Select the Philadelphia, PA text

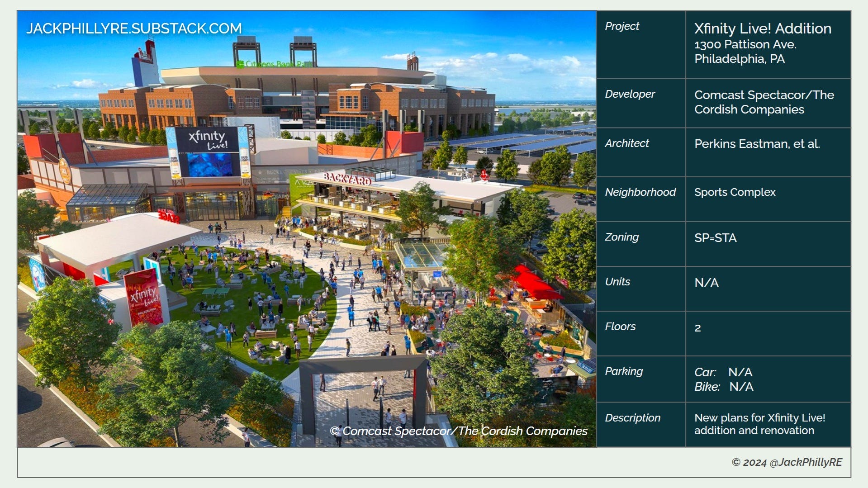click(740, 59)
